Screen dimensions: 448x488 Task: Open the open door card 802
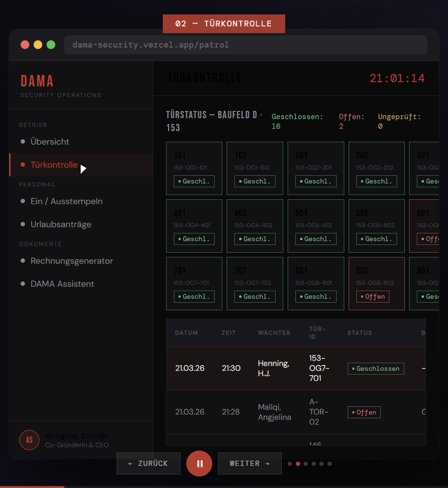(x=376, y=283)
